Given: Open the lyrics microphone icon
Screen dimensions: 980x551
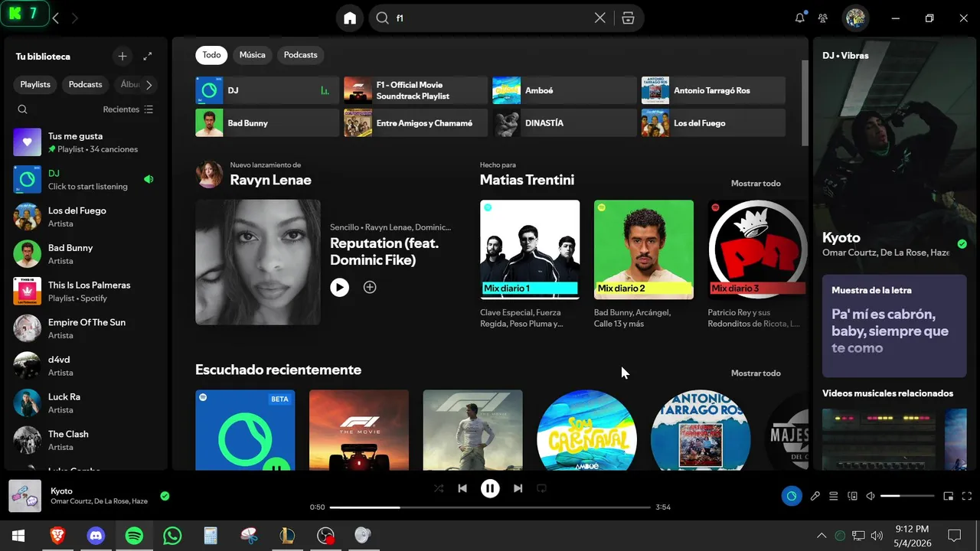Looking at the screenshot, I should pos(815,496).
